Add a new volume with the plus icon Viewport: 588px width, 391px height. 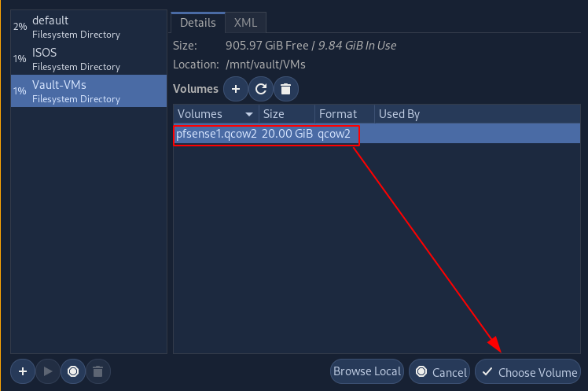pyautogui.click(x=236, y=89)
